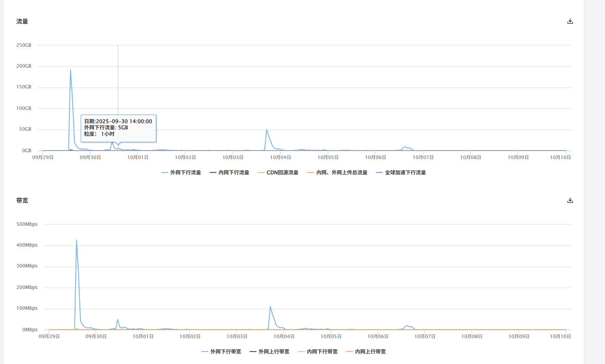Click the small bandwidth bump after 10月06日
Screen dimensions: 605x364
(x=407, y=326)
